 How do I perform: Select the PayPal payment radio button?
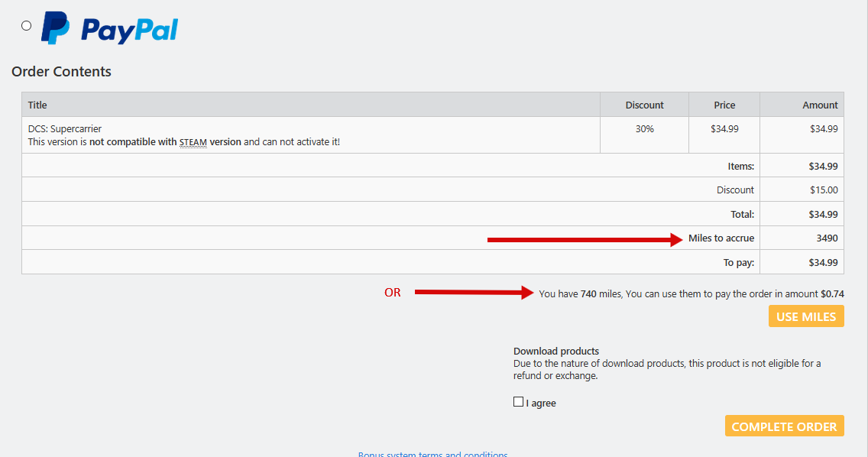pos(27,26)
